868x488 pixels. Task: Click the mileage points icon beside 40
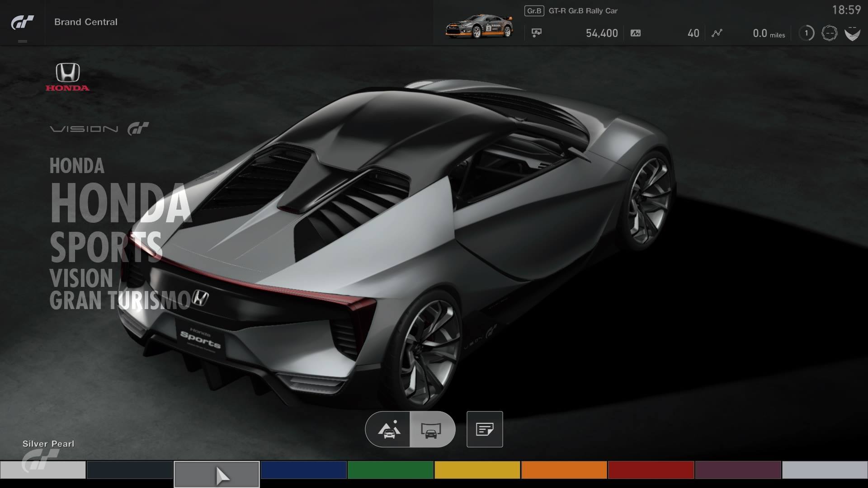pos(636,33)
